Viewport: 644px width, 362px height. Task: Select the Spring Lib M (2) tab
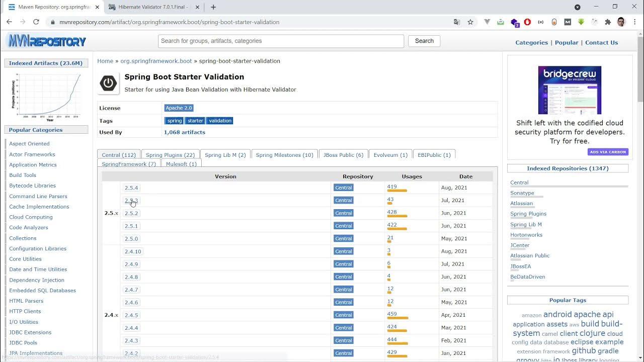225,155
